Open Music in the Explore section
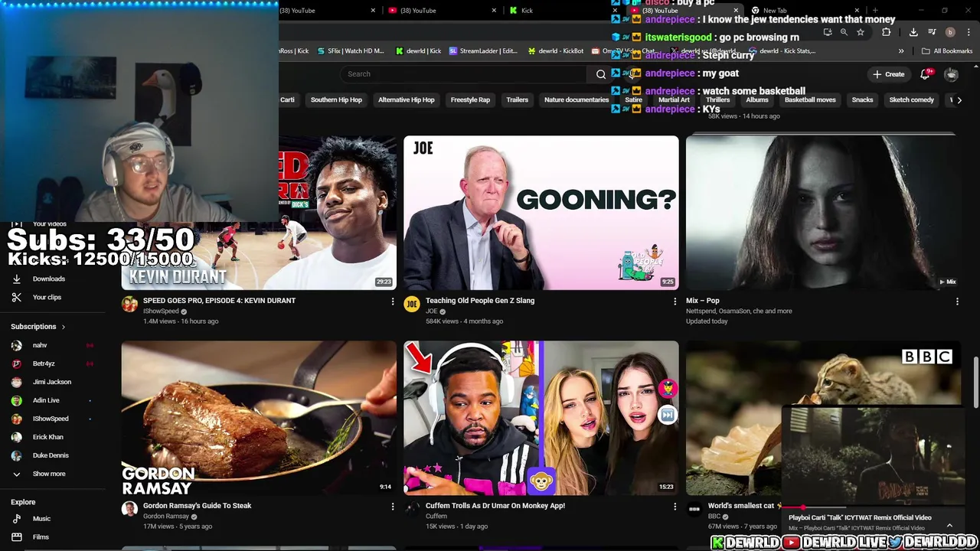This screenshot has width=980, height=551. (17, 519)
